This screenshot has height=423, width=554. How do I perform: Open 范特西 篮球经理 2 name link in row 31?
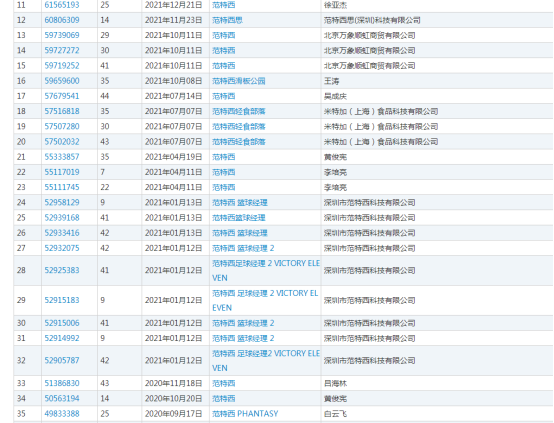(243, 338)
